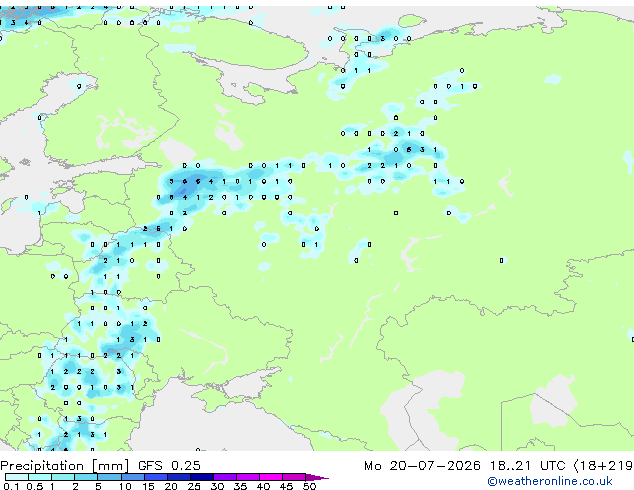Click the legend value "50"
634x490 pixels.
[309, 486]
